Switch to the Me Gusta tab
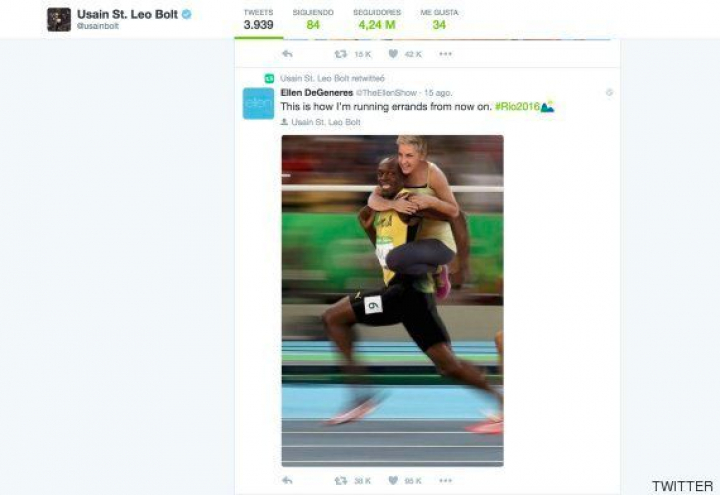 [x=439, y=20]
